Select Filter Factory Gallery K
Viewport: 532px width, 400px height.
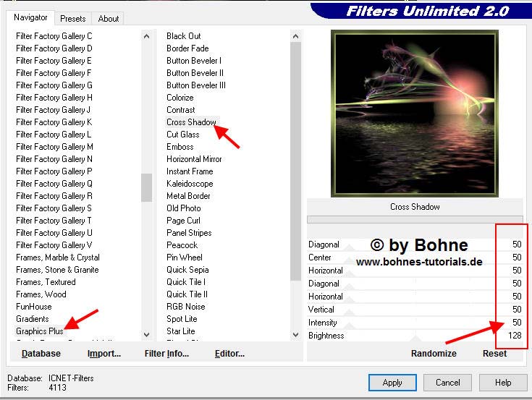54,122
